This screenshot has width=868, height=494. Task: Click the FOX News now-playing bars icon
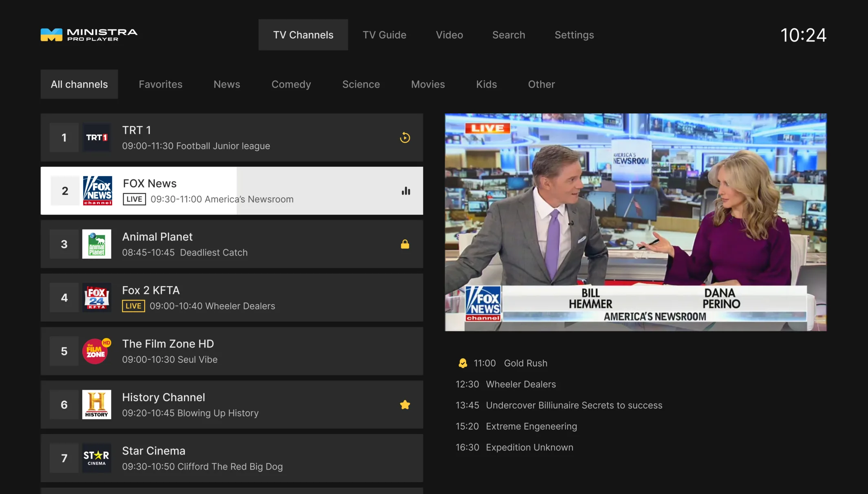pyautogui.click(x=406, y=191)
